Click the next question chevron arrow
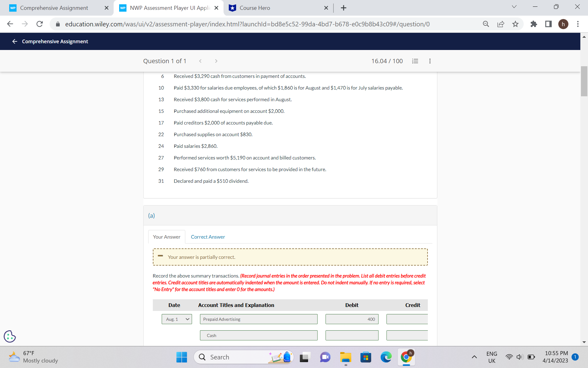This screenshot has height=368, width=588. pyautogui.click(x=216, y=61)
